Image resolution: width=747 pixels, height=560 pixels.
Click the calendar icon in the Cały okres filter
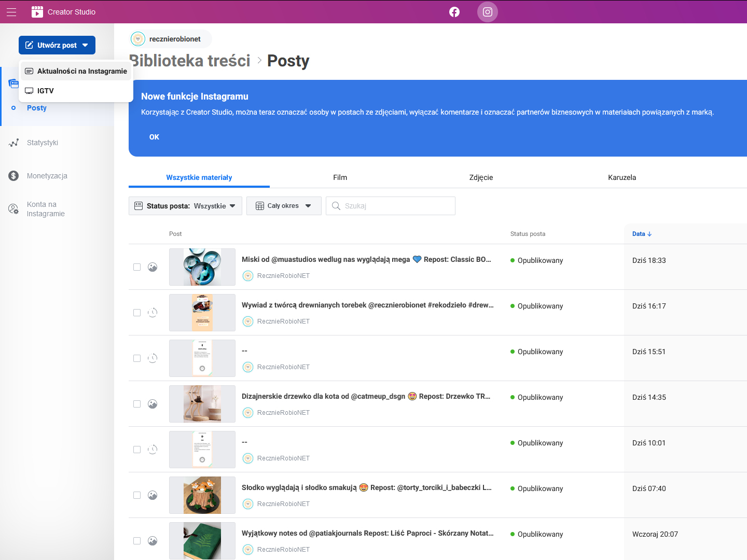pos(260,206)
